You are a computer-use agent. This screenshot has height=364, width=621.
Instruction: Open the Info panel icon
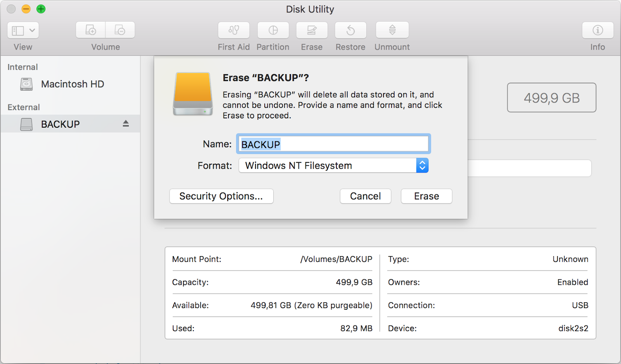click(x=598, y=30)
